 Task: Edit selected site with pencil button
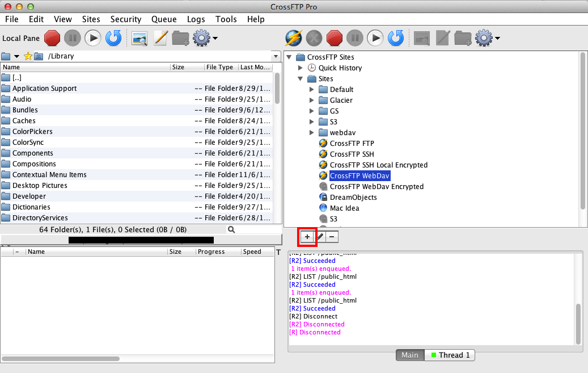(x=320, y=237)
